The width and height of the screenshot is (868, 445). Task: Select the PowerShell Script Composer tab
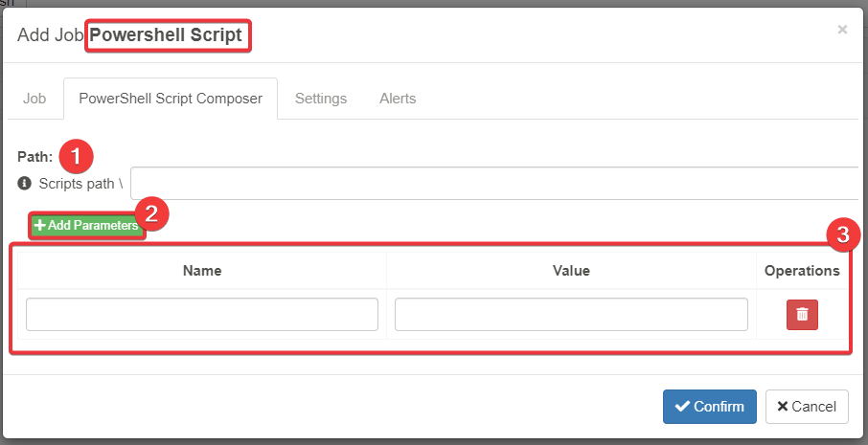[x=171, y=99]
